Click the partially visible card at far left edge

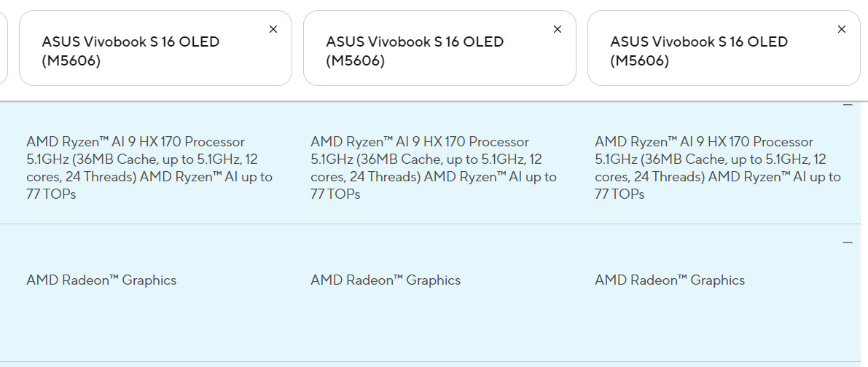coord(3,48)
